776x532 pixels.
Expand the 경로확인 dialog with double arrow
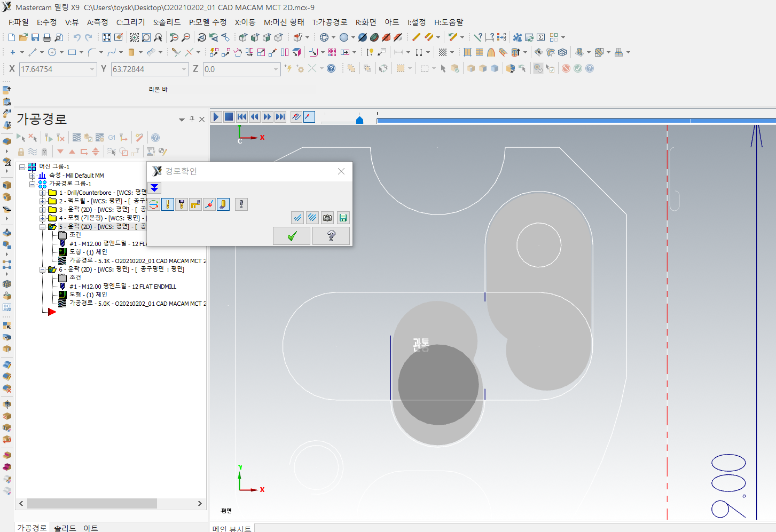click(x=154, y=188)
